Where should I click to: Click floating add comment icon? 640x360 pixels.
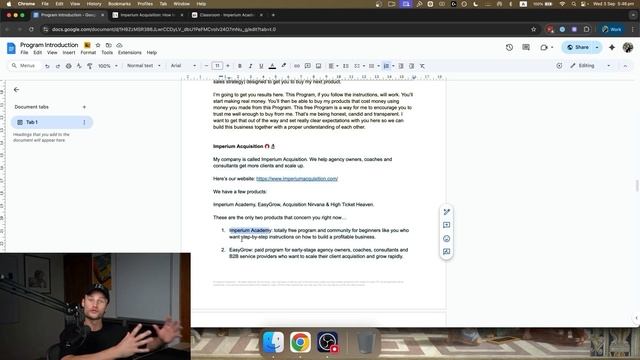447,225
